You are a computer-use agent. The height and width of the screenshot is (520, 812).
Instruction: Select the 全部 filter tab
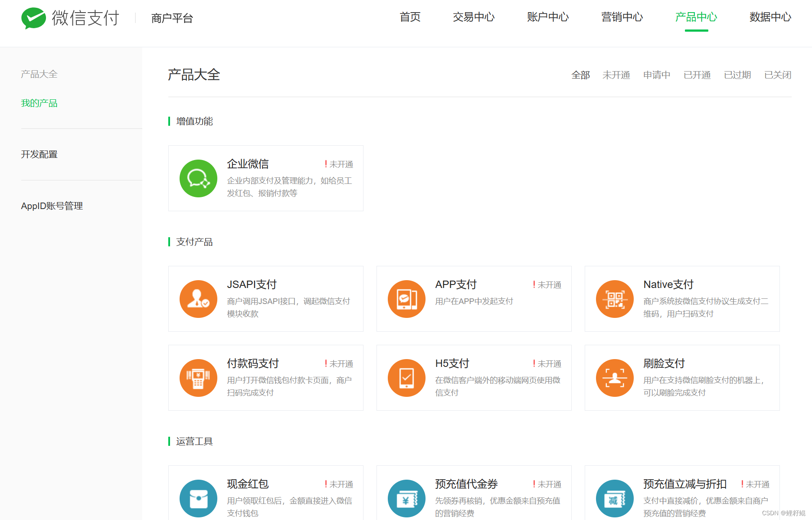tap(580, 75)
